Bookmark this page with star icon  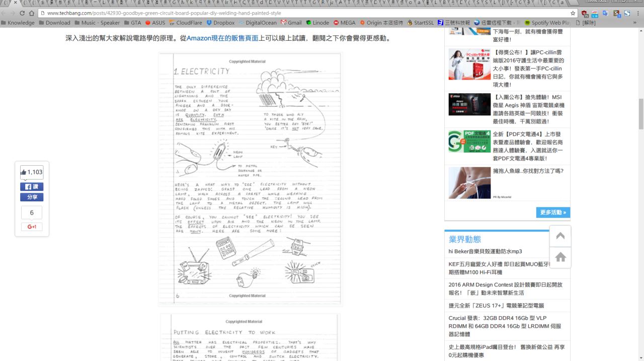click(573, 13)
